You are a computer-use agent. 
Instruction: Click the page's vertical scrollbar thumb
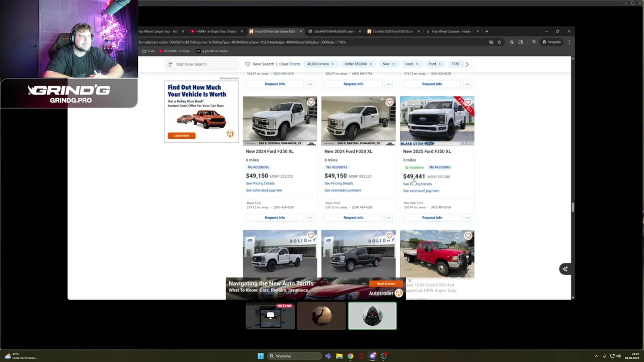tap(573, 207)
